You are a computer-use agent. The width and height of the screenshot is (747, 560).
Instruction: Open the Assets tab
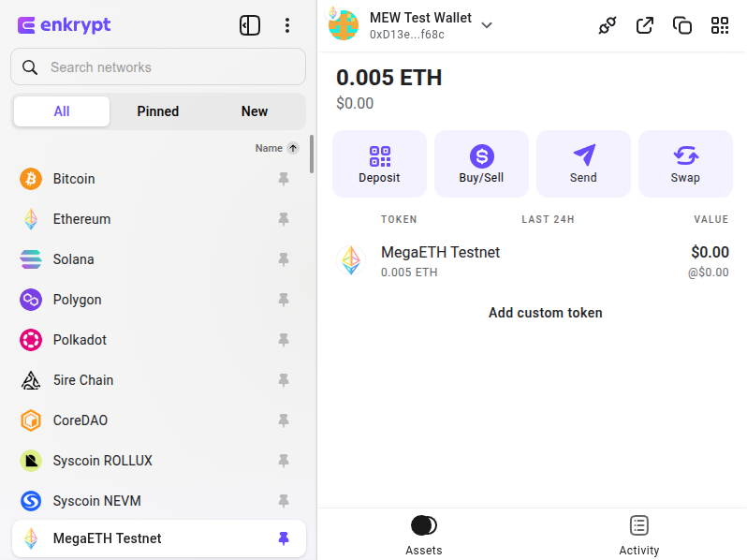pyautogui.click(x=424, y=536)
